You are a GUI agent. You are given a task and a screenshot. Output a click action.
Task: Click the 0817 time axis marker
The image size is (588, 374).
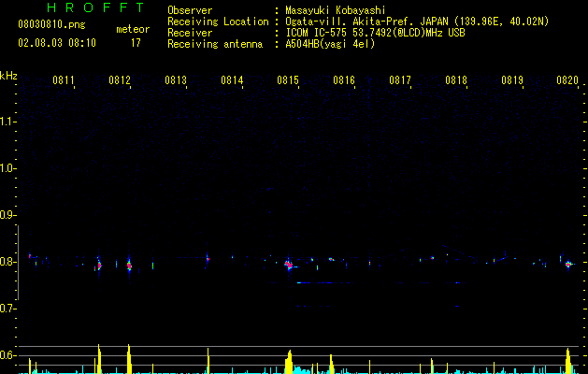click(400, 80)
